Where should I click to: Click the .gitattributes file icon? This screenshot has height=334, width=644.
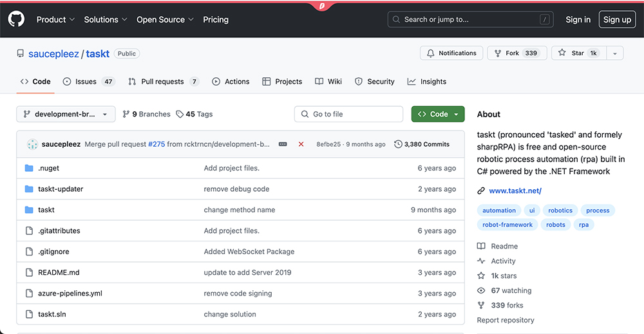point(29,230)
